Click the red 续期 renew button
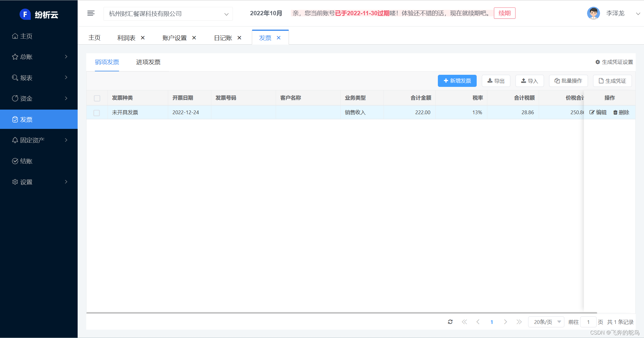Screen dimensions: 644x338 coord(504,13)
